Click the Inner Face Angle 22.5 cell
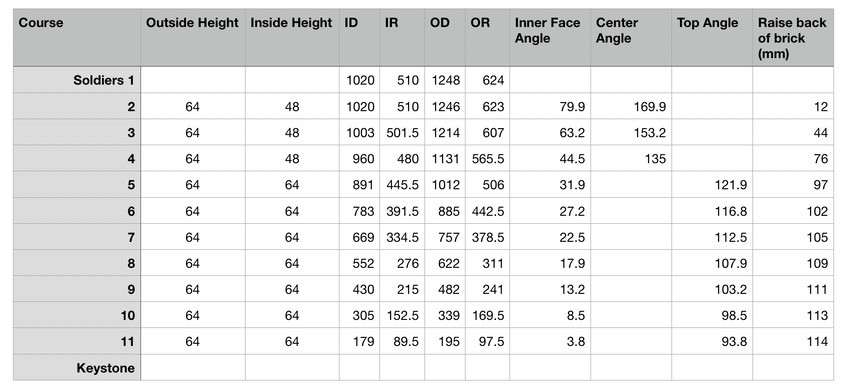This screenshot has width=845, height=389. pos(550,238)
